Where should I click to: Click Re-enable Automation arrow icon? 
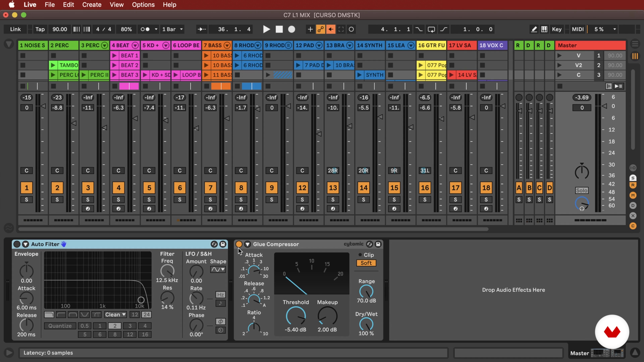click(x=331, y=29)
